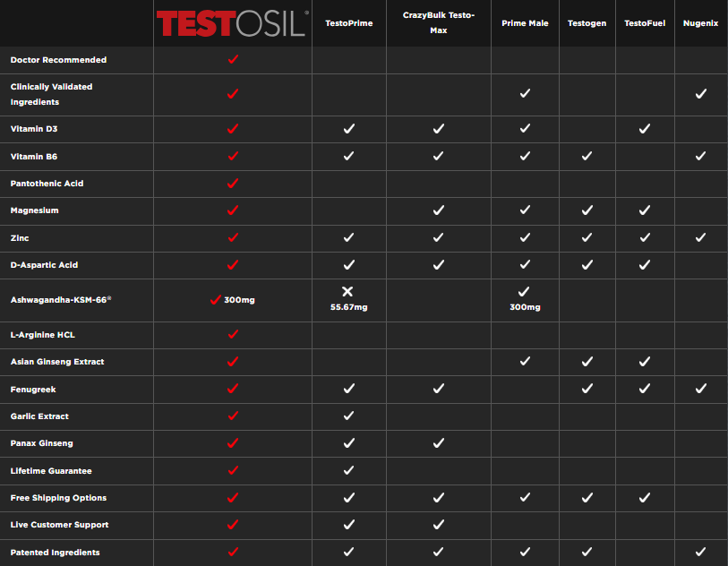Click Prime Male checkmark for Asian Ginseng Extract
This screenshot has height=566, width=728.
(526, 362)
